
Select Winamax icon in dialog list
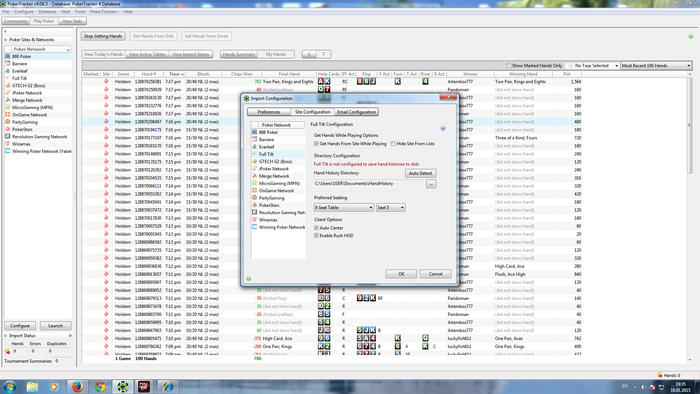pos(254,220)
